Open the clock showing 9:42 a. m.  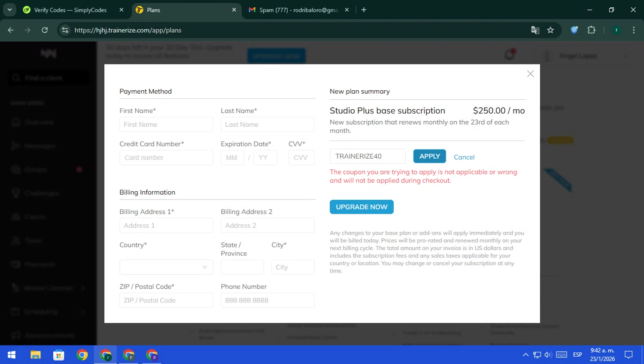pos(602,355)
